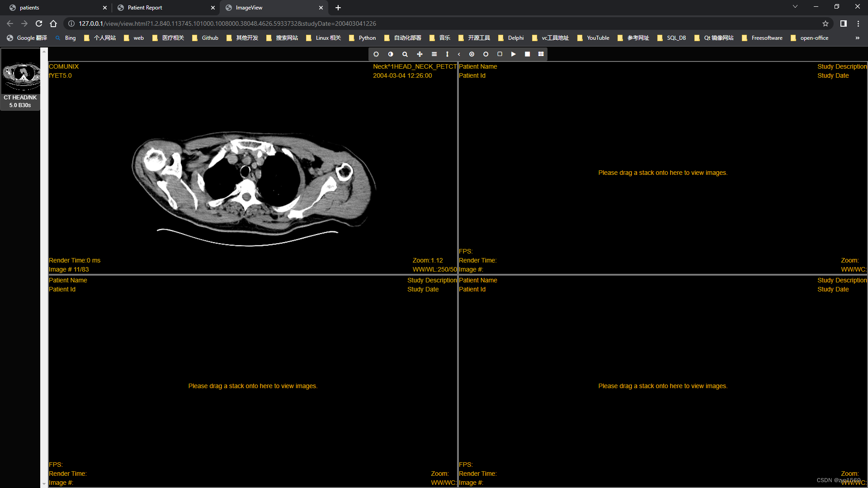Open the viewport layout grid selector
868x488 pixels.
(541, 54)
